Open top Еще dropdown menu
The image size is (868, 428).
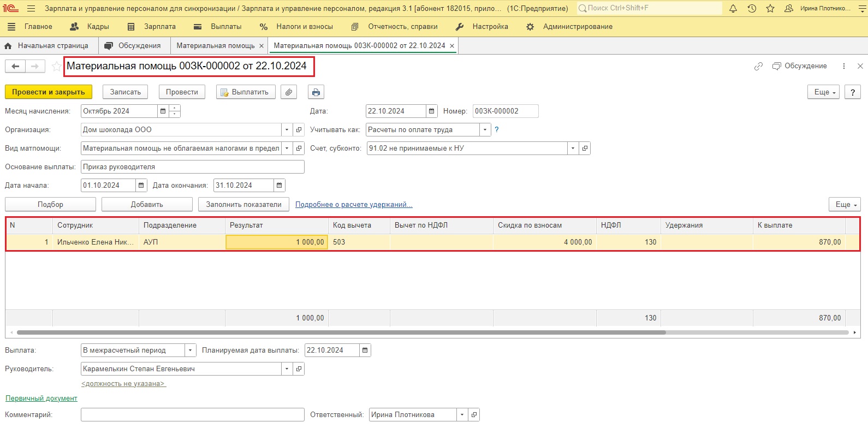[x=823, y=92]
